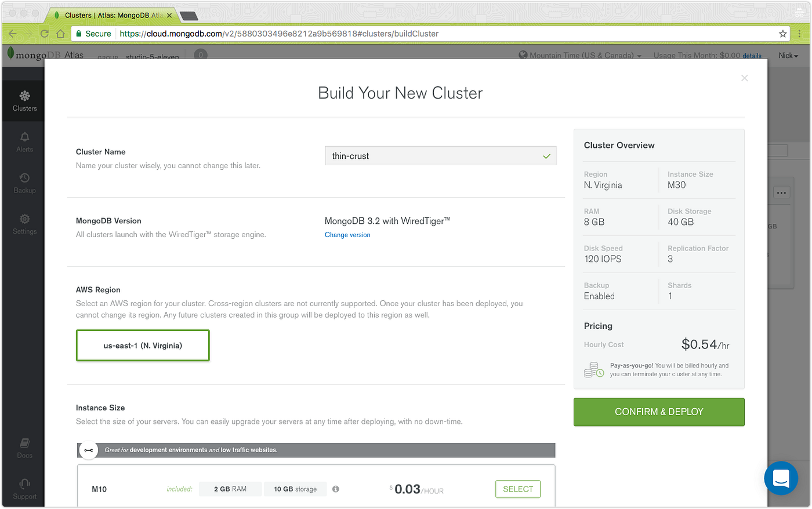Open Clusters in the sidebar
812x509 pixels.
point(24,101)
